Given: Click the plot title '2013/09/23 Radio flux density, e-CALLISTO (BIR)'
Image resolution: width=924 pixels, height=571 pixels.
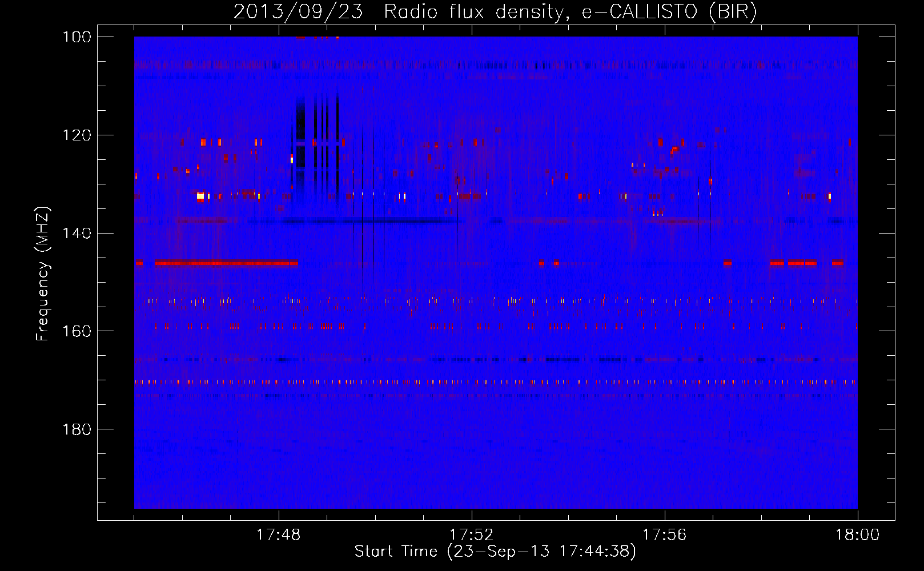Looking at the screenshot, I should [x=495, y=12].
